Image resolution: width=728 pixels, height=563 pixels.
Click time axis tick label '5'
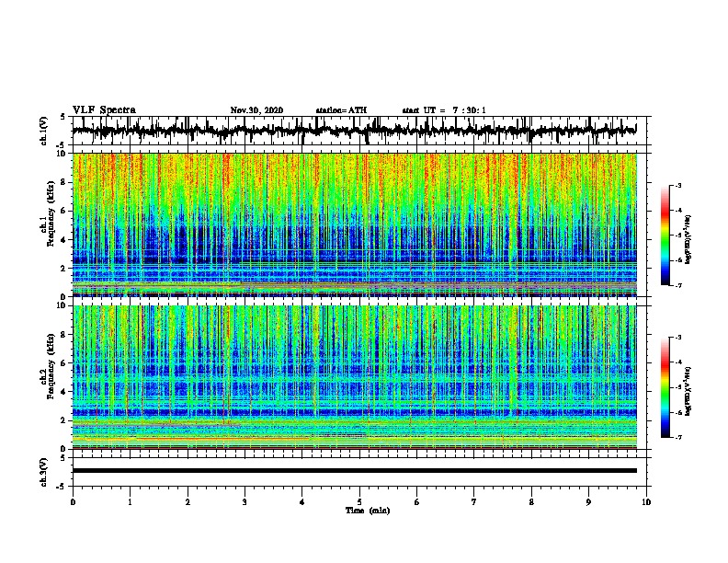359,502
